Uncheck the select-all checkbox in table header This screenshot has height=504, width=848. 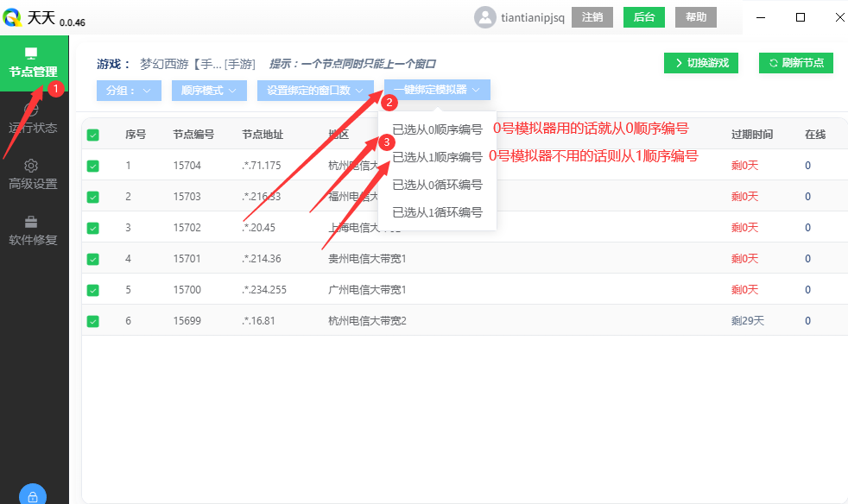92,134
